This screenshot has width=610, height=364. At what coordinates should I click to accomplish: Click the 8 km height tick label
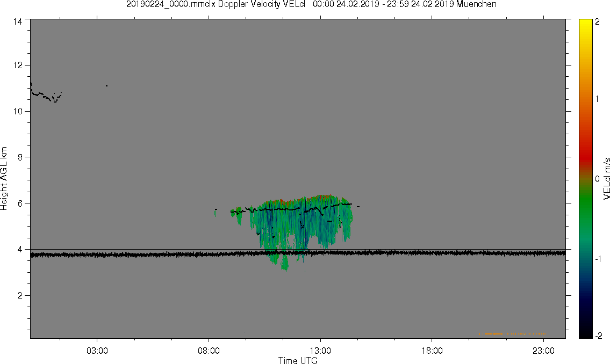pyautogui.click(x=20, y=157)
